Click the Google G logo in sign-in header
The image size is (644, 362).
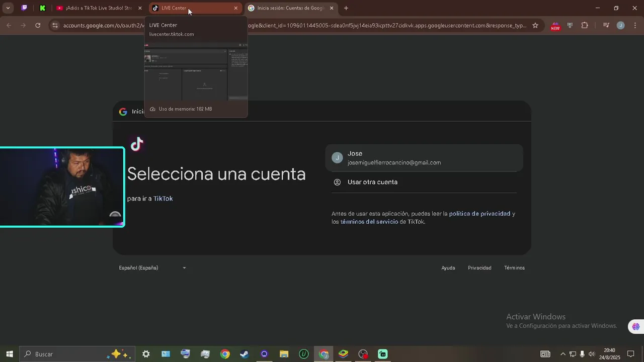click(123, 112)
